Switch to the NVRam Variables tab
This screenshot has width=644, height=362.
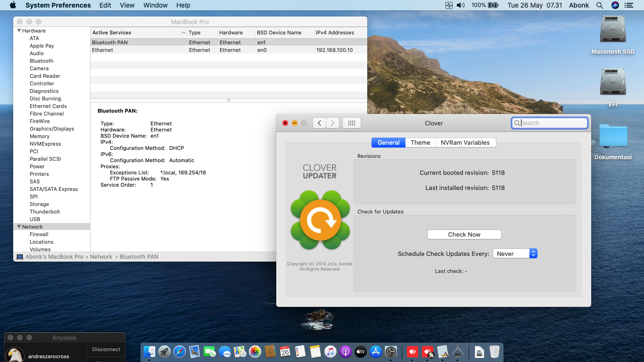[x=465, y=142]
